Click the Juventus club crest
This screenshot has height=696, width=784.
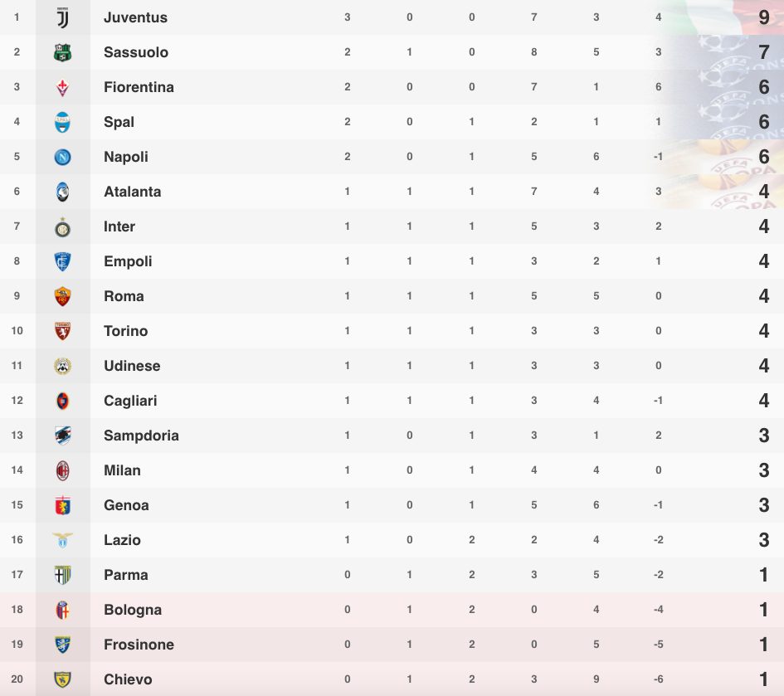pyautogui.click(x=62, y=18)
